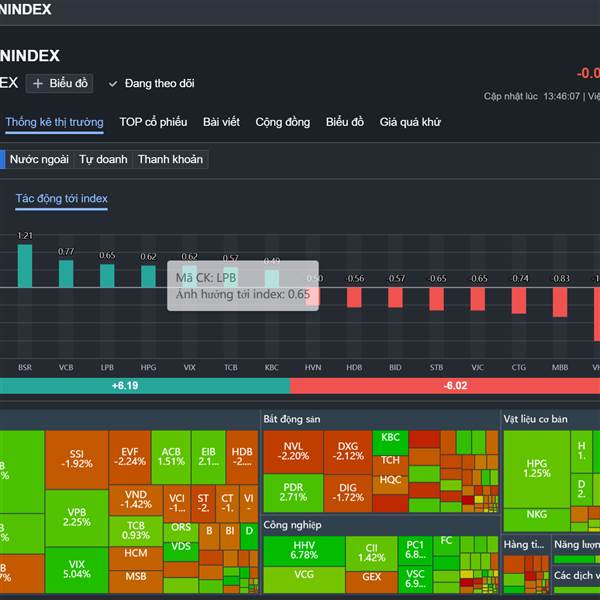Click the PDR 2.71% heatmap tile
600x600 pixels.
(x=293, y=493)
